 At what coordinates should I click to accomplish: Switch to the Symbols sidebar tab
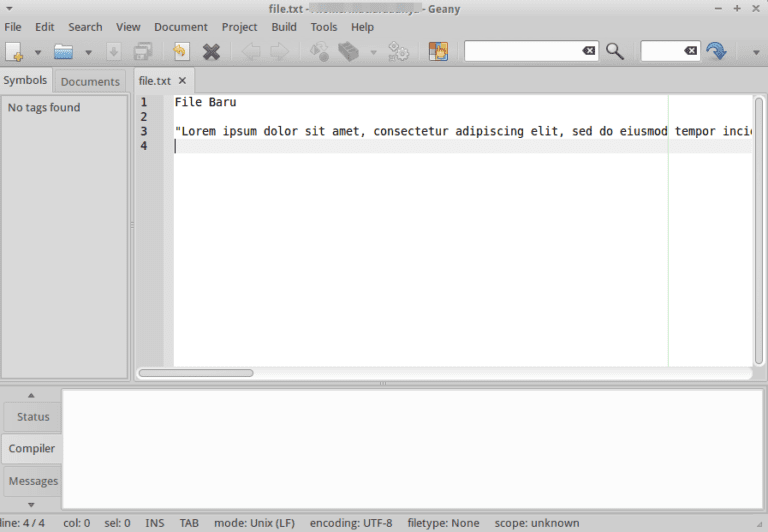click(25, 80)
